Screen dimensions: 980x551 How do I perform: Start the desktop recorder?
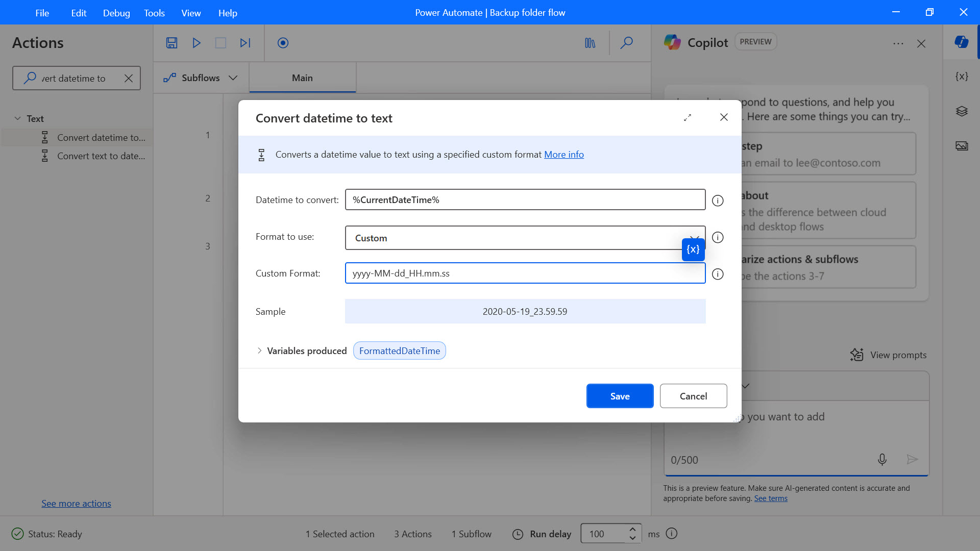pos(282,43)
